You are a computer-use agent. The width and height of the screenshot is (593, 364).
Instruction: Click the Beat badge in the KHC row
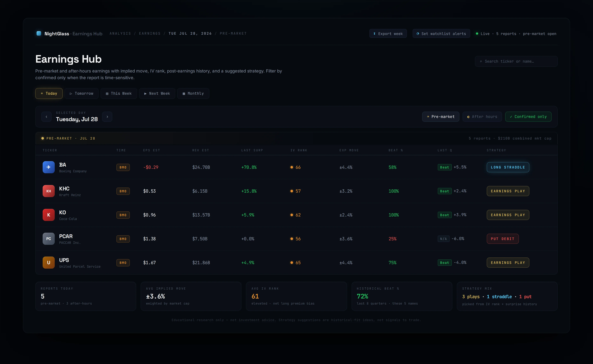(445, 191)
